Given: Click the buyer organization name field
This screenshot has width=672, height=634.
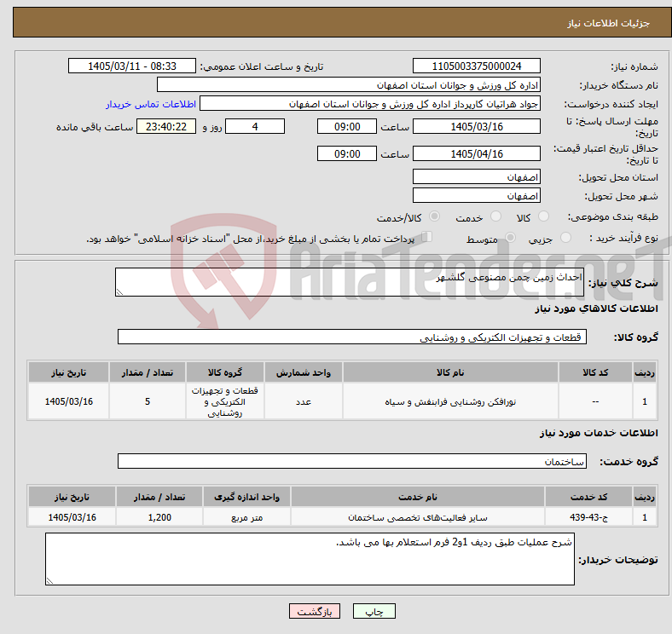Looking at the screenshot, I should tap(349, 85).
